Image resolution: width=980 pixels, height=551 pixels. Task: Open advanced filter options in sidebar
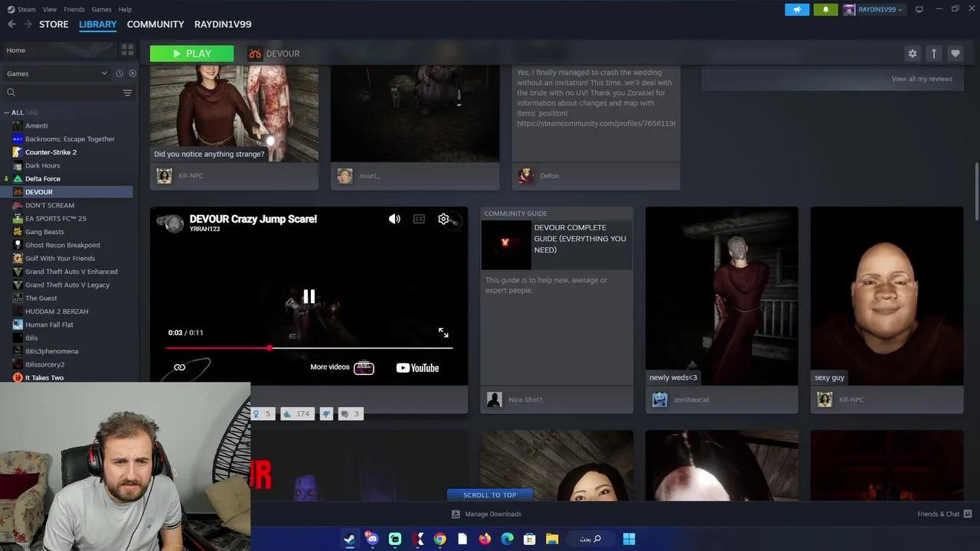[127, 93]
